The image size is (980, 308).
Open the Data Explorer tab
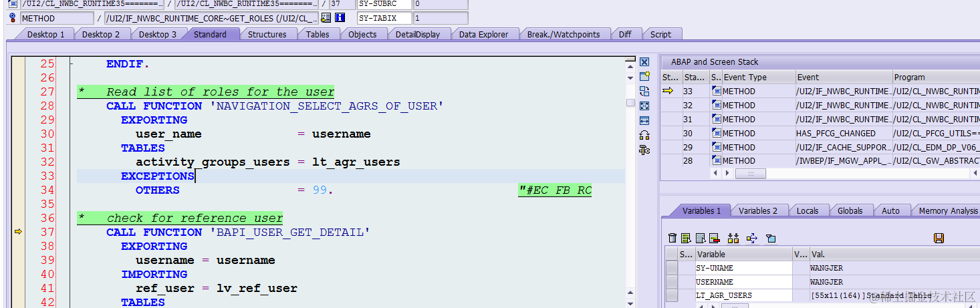[483, 34]
